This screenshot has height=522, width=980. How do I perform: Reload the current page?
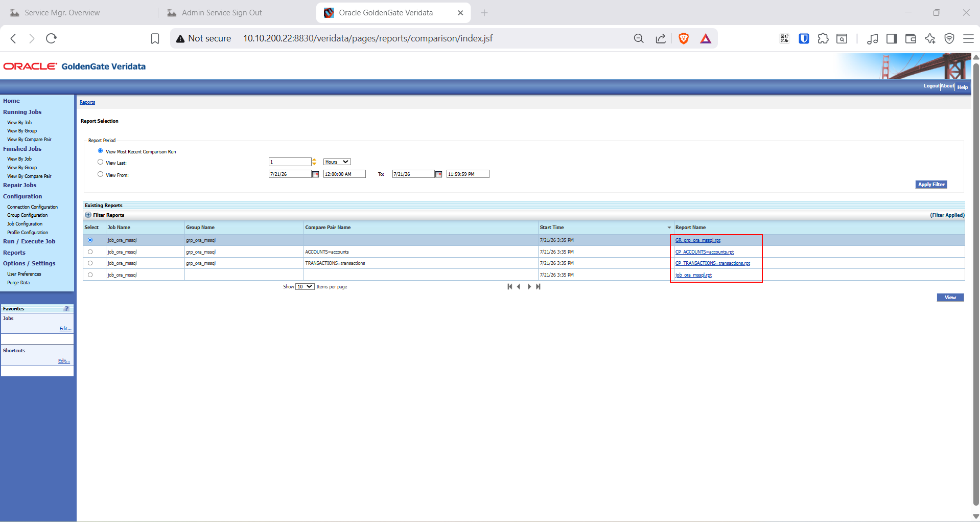tap(51, 38)
